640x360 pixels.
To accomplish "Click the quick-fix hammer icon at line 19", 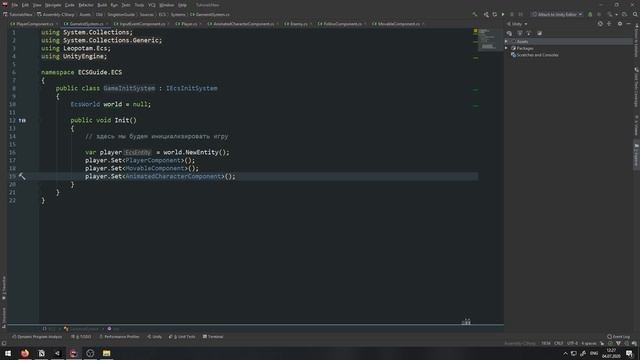I will point(22,176).
